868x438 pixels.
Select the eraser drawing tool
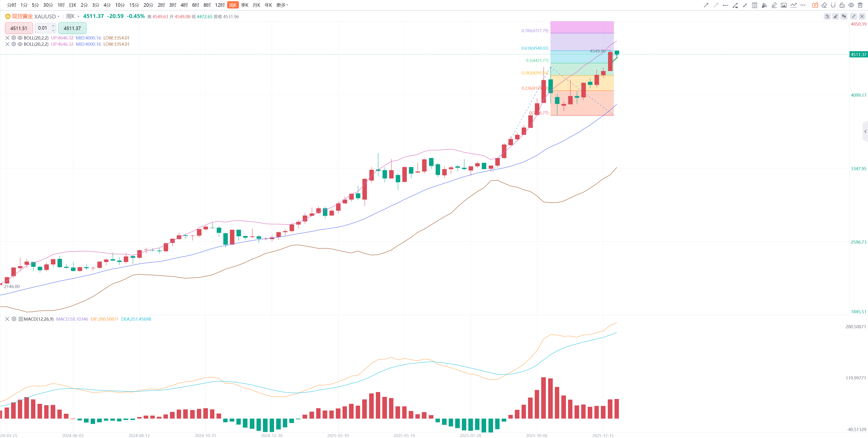(x=824, y=5)
